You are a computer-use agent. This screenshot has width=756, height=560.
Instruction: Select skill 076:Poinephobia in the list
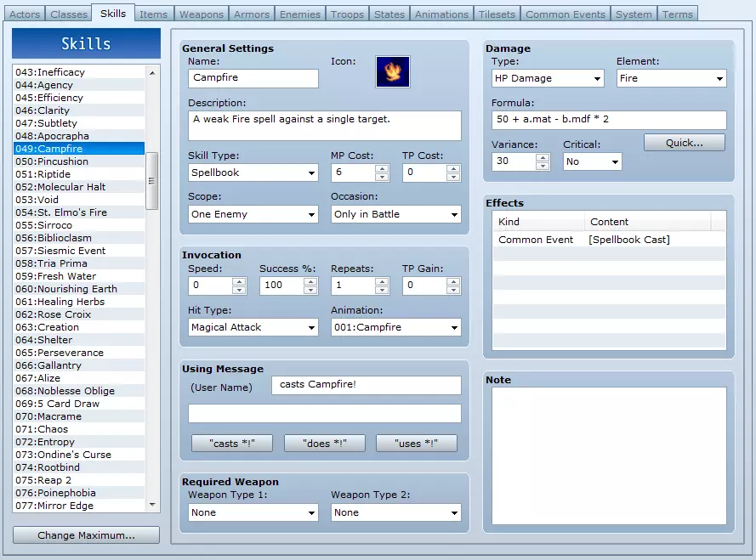tap(79, 493)
